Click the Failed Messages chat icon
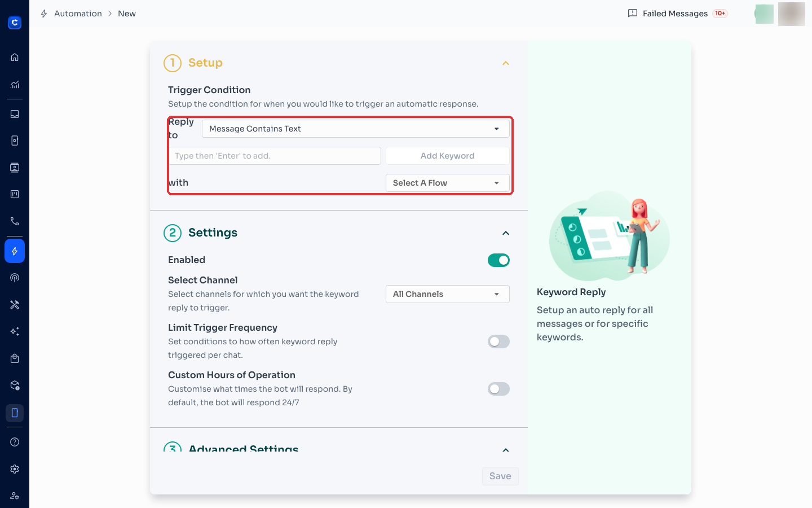Viewport: 812px width, 508px height. pyautogui.click(x=633, y=13)
